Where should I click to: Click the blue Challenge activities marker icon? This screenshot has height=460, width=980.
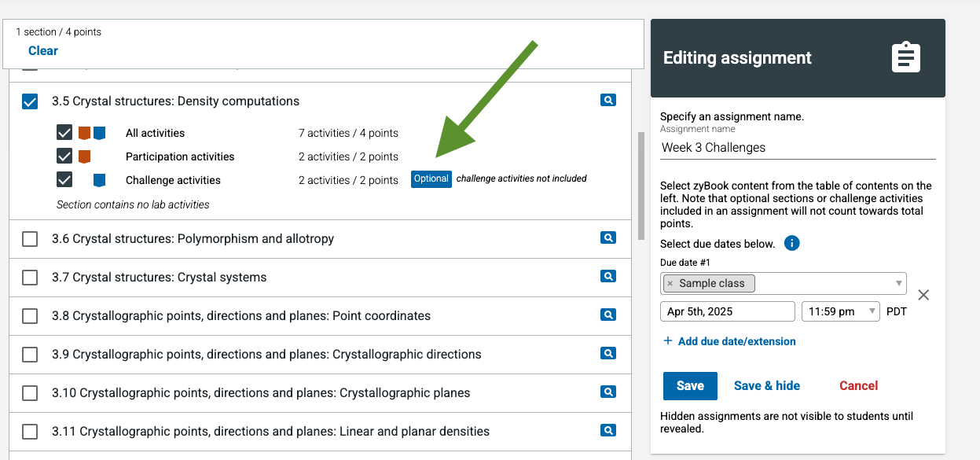(x=99, y=180)
